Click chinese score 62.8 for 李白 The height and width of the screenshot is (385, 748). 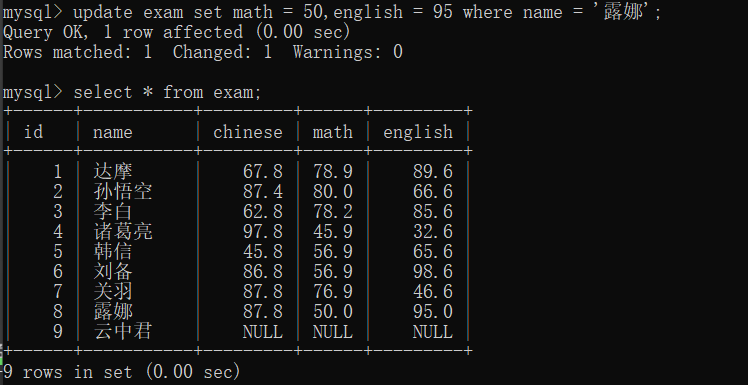point(263,212)
